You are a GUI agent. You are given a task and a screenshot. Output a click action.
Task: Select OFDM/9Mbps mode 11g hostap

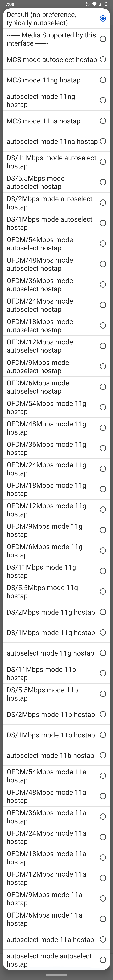(x=102, y=530)
